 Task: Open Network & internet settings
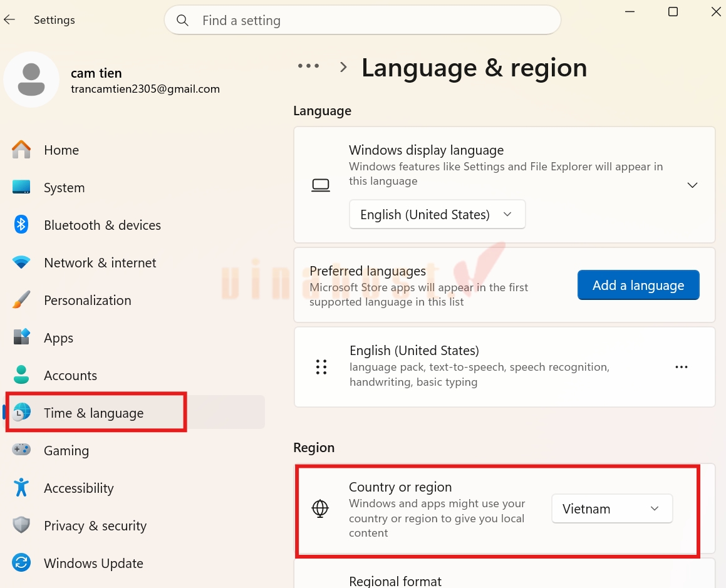click(135, 262)
